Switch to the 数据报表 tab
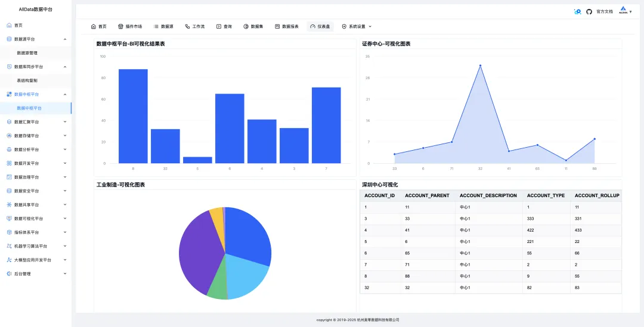644x327 pixels. click(x=287, y=26)
